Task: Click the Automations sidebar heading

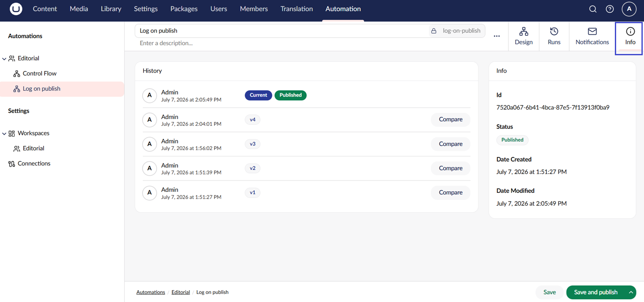Action: 25,36
